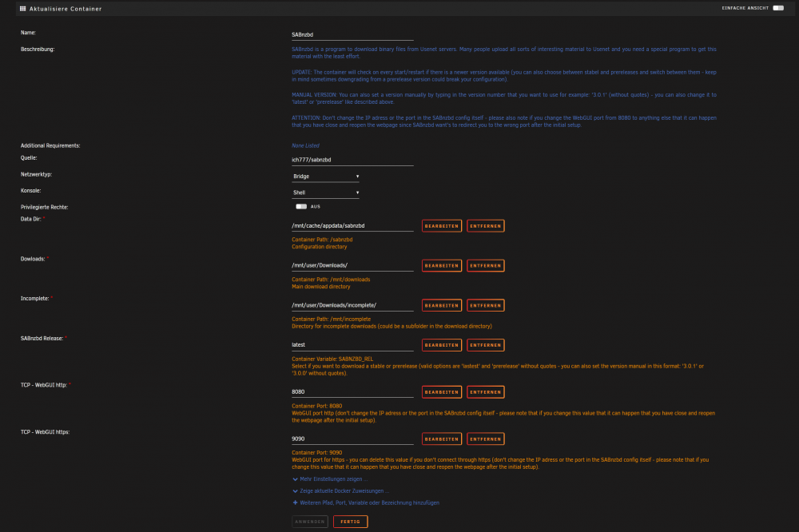The width and height of the screenshot is (799, 532).
Task: Click the WebGUI https port field 9090
Action: 352,439
